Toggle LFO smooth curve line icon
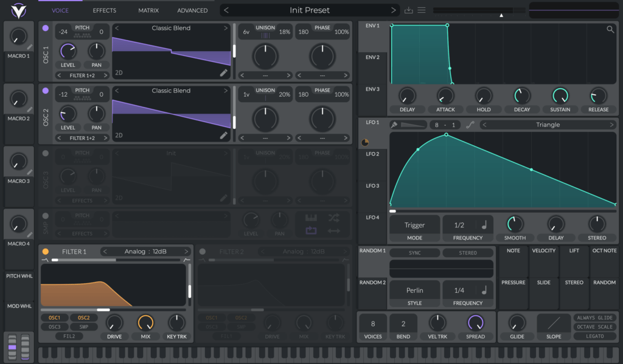Image resolution: width=623 pixels, height=364 pixels. (x=470, y=125)
